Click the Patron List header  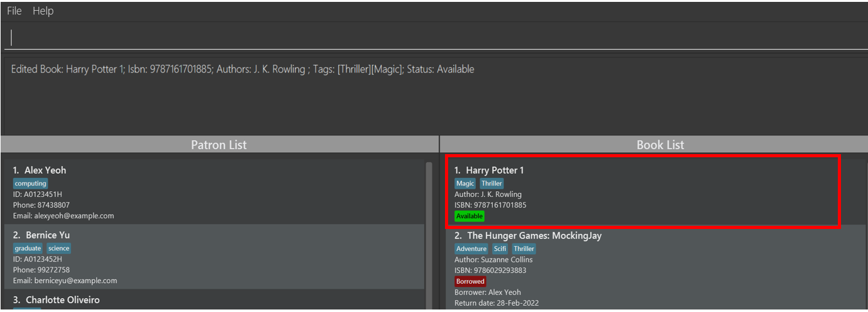tap(219, 145)
